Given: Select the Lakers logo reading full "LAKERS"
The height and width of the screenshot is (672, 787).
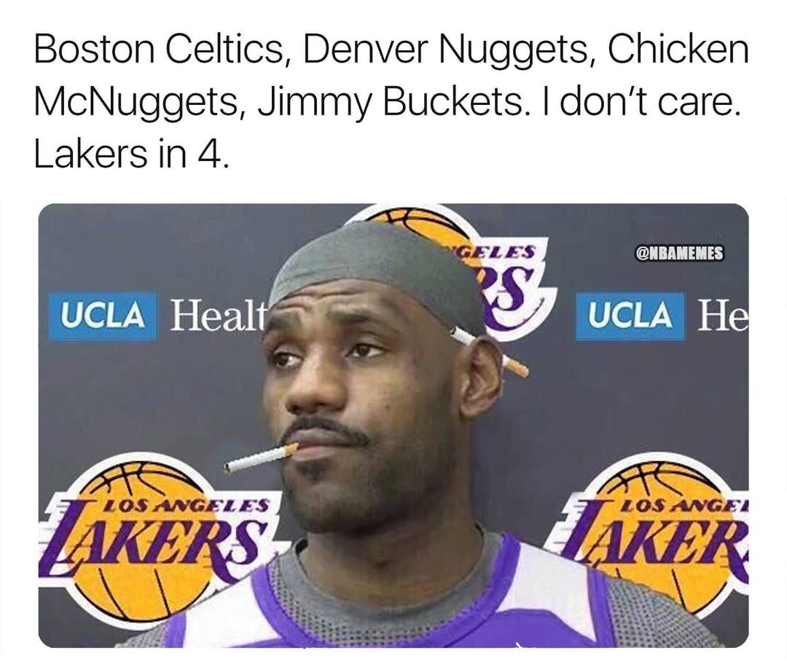Looking at the screenshot, I should [156, 537].
